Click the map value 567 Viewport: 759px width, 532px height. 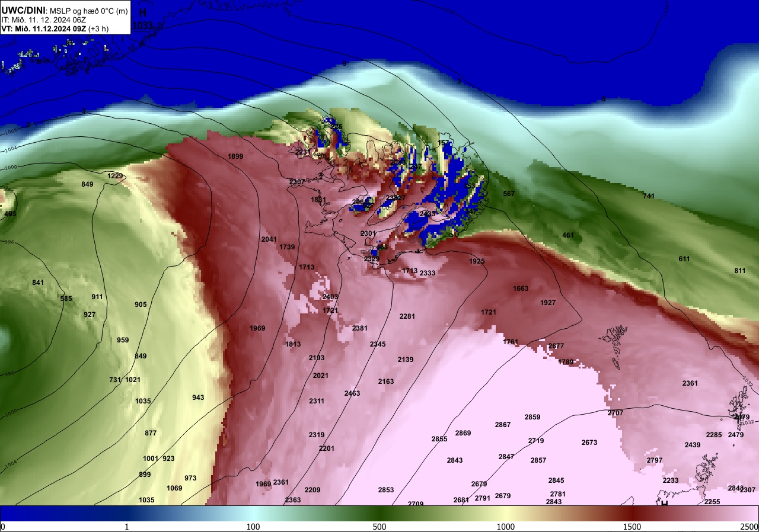point(509,194)
